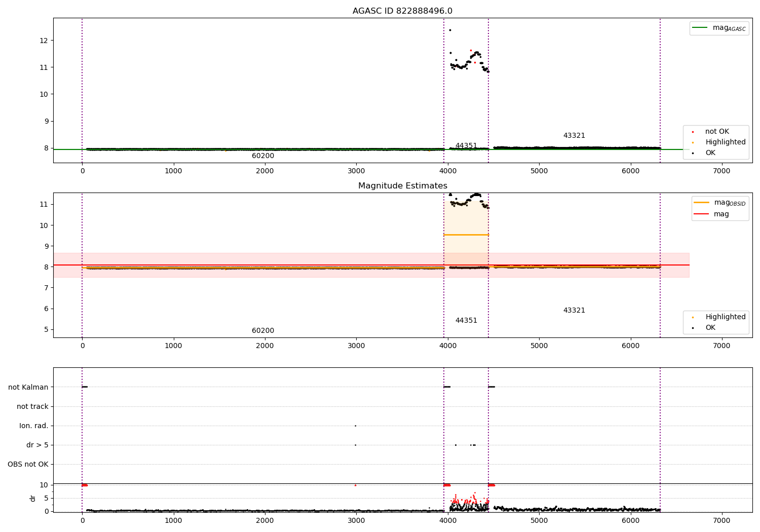Click the 'not track' axis label
The height and width of the screenshot is (532, 760).
32,406
